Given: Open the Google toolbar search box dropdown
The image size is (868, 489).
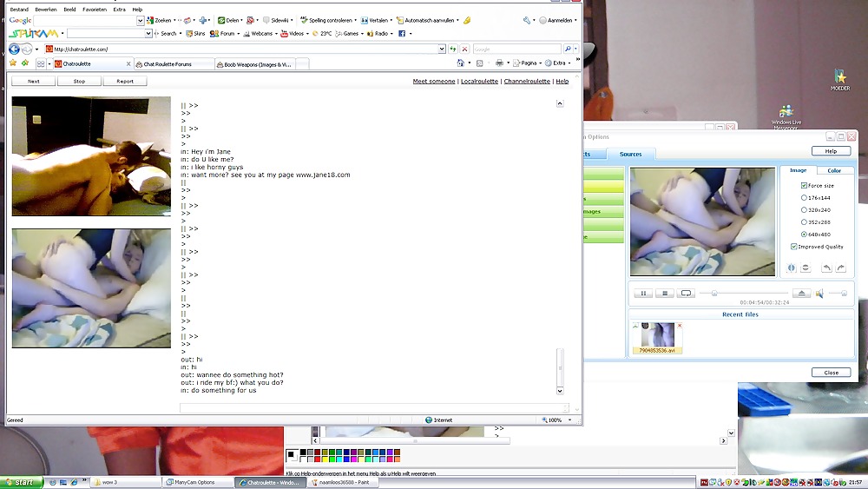Looking at the screenshot, I should click(140, 21).
